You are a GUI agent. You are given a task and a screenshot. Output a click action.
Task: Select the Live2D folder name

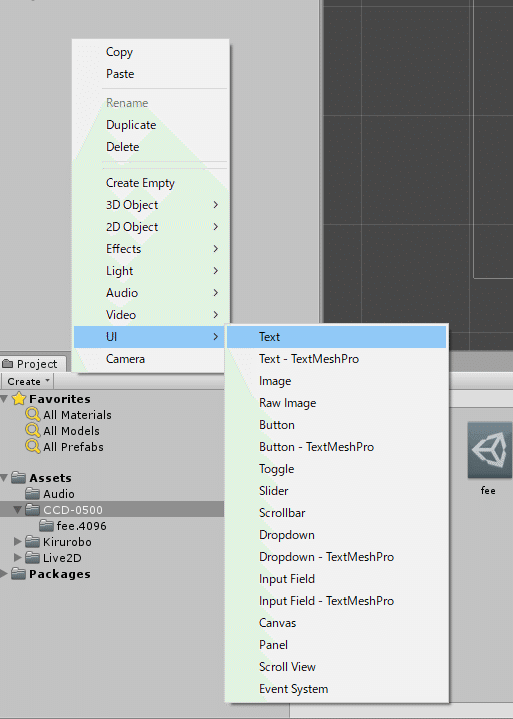click(62, 558)
